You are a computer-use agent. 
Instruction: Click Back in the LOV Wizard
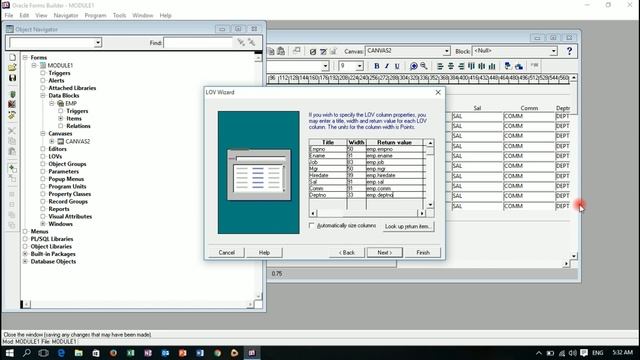click(347, 253)
